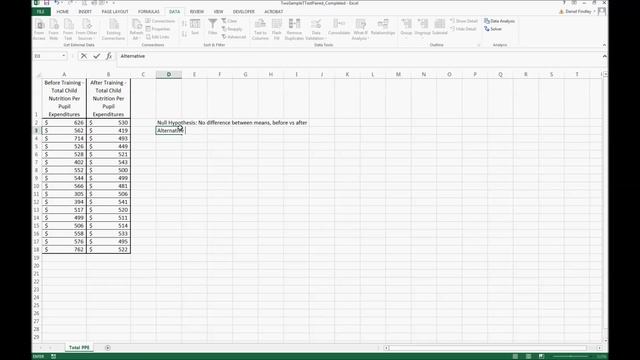
Task: Launch the Solver add-in
Action: coord(493,29)
